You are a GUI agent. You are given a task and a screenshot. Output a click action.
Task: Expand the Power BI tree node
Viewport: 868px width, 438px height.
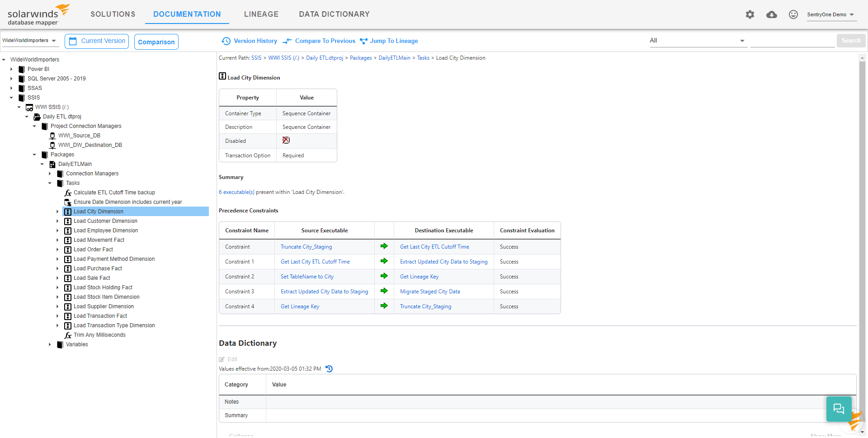pos(11,69)
